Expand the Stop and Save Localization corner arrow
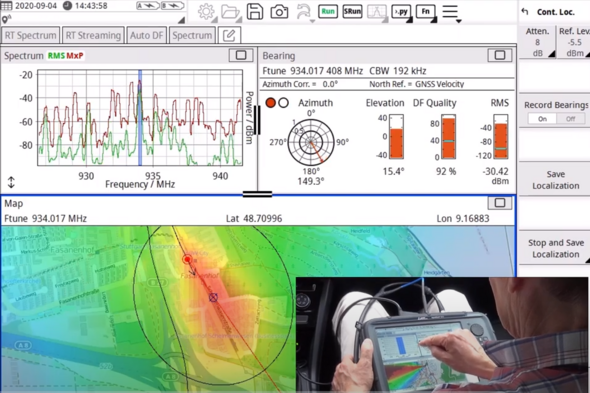 (587, 260)
